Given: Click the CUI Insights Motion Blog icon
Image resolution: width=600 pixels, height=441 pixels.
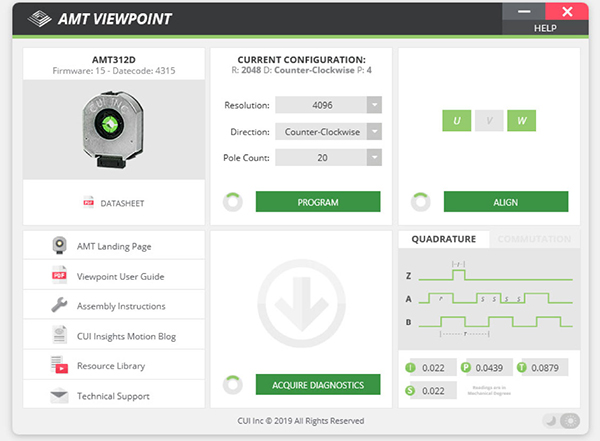Looking at the screenshot, I should tap(59, 335).
